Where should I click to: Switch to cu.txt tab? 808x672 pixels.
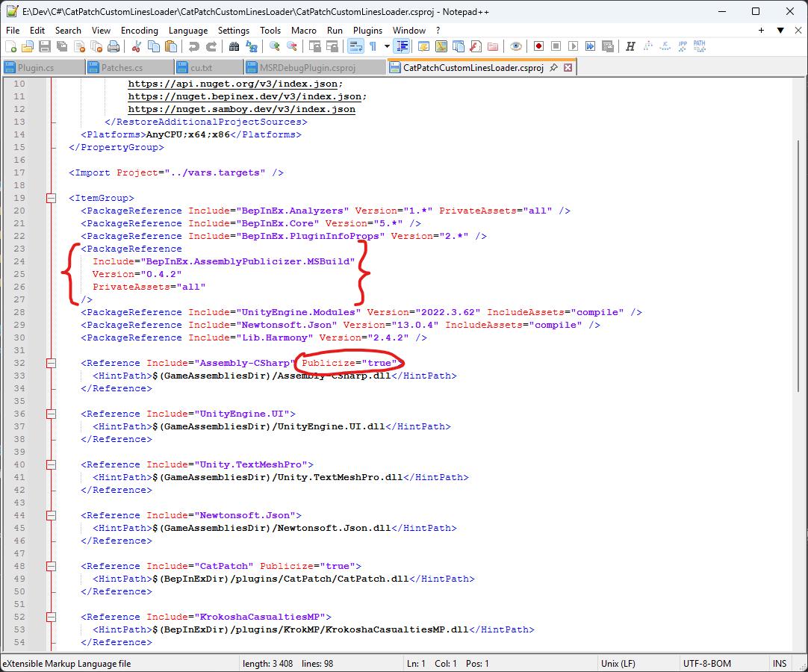(208, 67)
